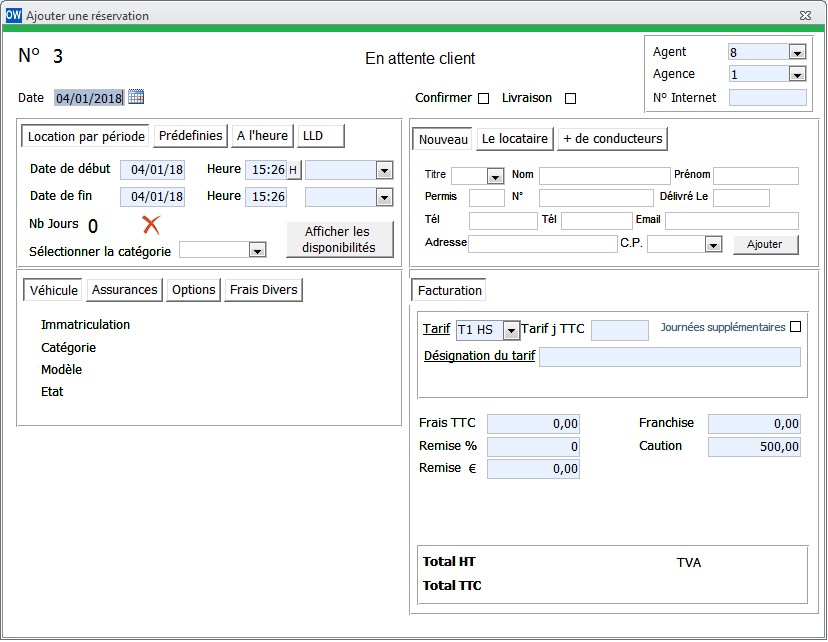The image size is (828, 642).
Task: Click the second Tél field
Action: click(x=597, y=221)
